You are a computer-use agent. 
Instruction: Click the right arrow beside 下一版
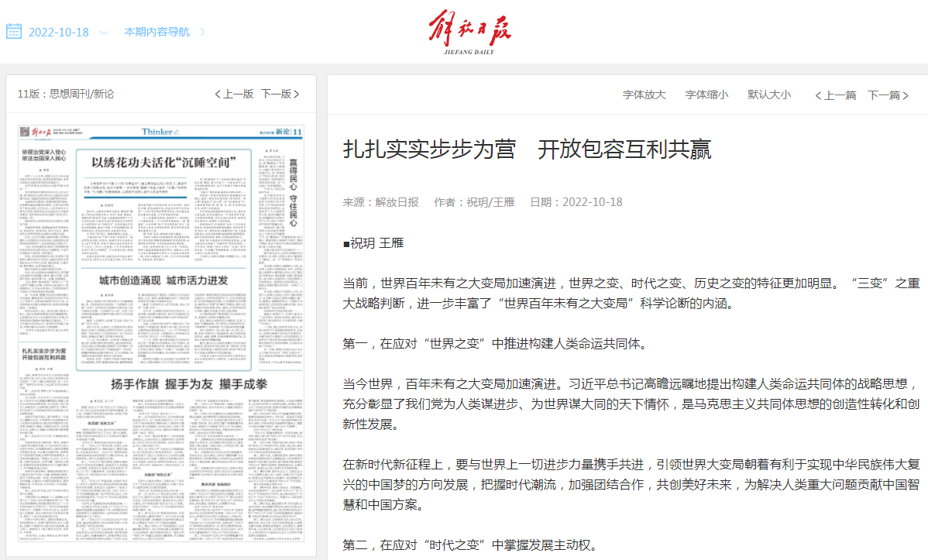[x=296, y=94]
